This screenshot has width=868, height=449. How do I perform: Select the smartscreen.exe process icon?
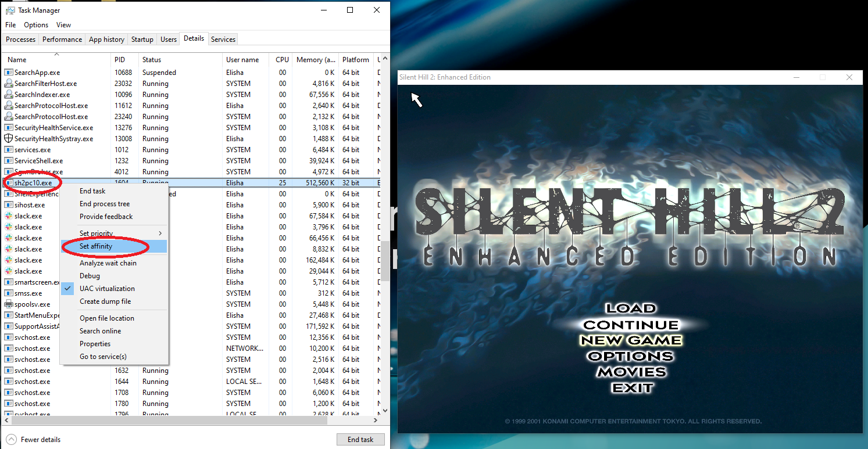point(9,282)
